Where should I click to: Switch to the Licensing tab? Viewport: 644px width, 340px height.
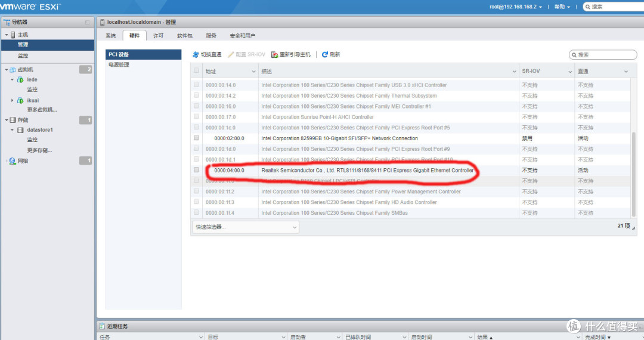[x=158, y=36]
